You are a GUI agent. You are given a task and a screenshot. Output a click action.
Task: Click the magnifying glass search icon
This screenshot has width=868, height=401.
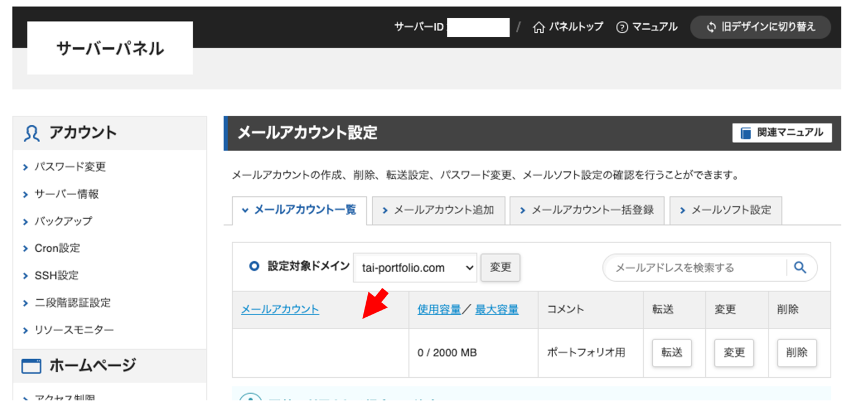click(x=800, y=268)
